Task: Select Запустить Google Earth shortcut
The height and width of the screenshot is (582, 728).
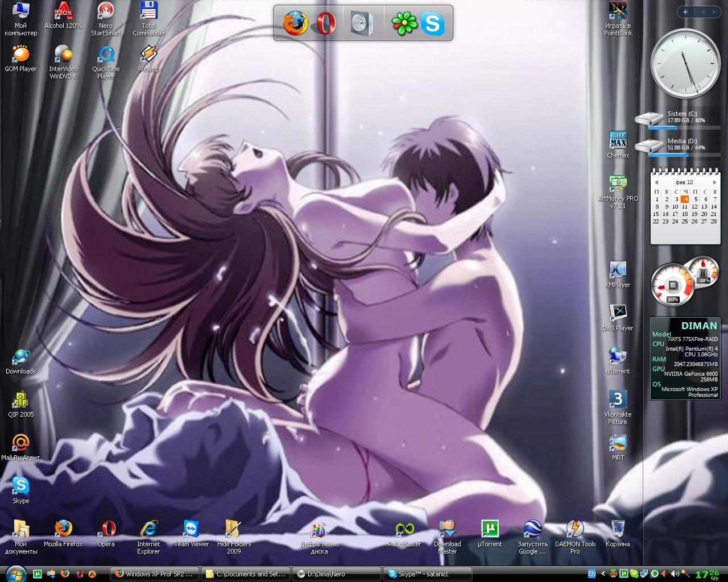Action: 532,537
